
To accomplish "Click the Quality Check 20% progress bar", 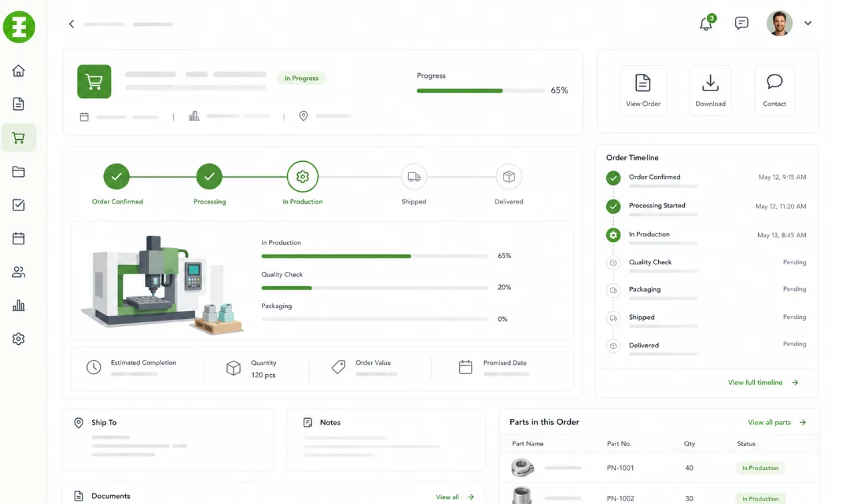I will [x=375, y=288].
